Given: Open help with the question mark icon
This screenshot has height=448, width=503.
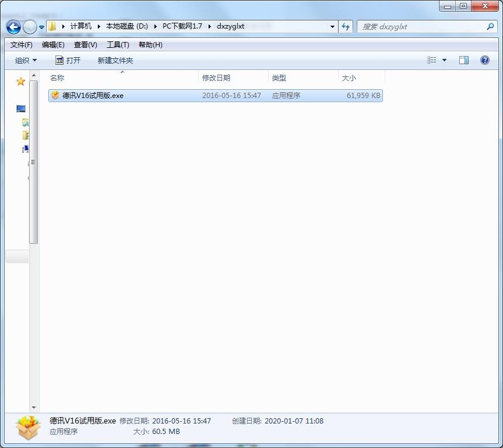Looking at the screenshot, I should pyautogui.click(x=485, y=60).
